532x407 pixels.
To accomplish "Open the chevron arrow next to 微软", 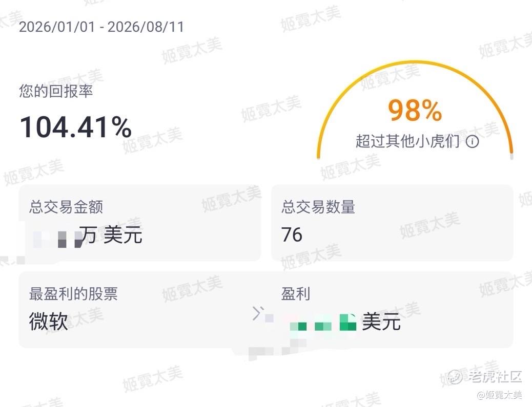I will [257, 313].
